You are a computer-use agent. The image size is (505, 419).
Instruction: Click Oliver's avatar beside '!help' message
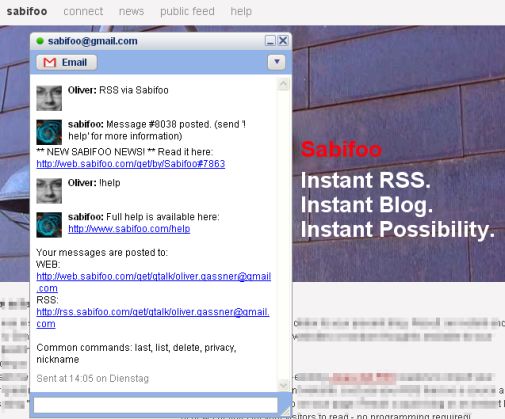[x=49, y=191]
